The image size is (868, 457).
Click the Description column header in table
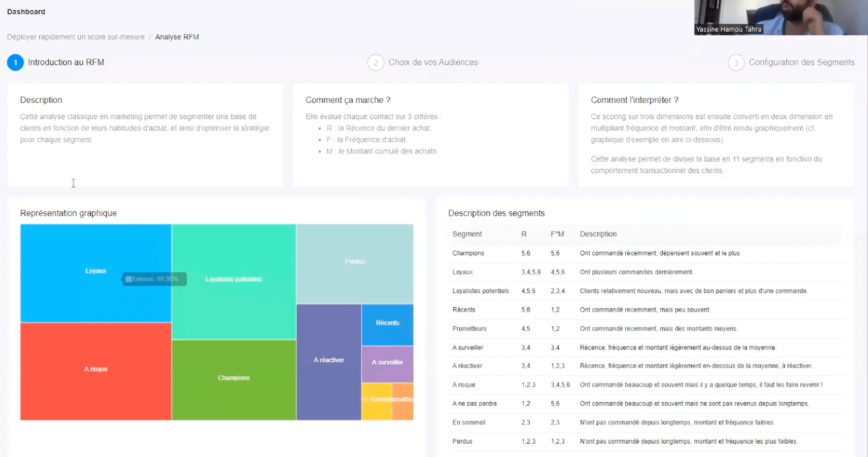[x=598, y=234]
